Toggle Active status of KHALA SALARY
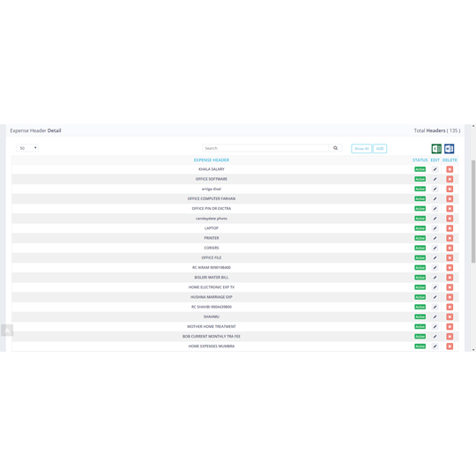 (x=420, y=169)
